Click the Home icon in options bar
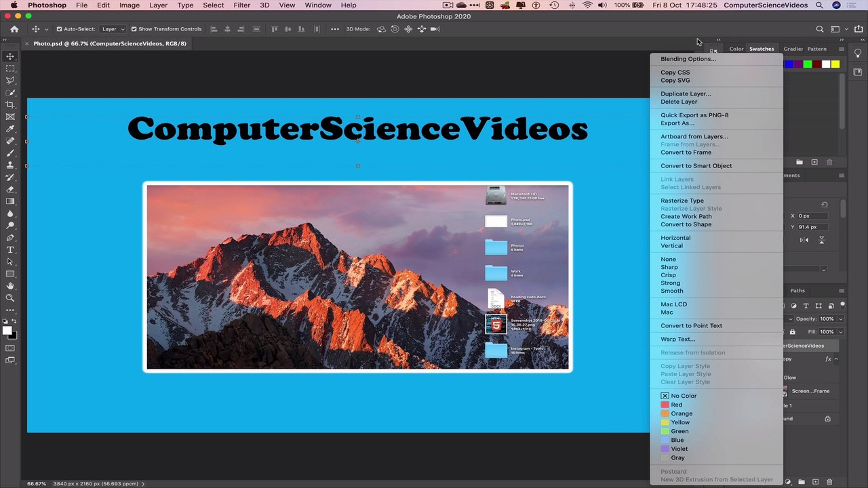Screen dimensions: 868x488 [14, 29]
